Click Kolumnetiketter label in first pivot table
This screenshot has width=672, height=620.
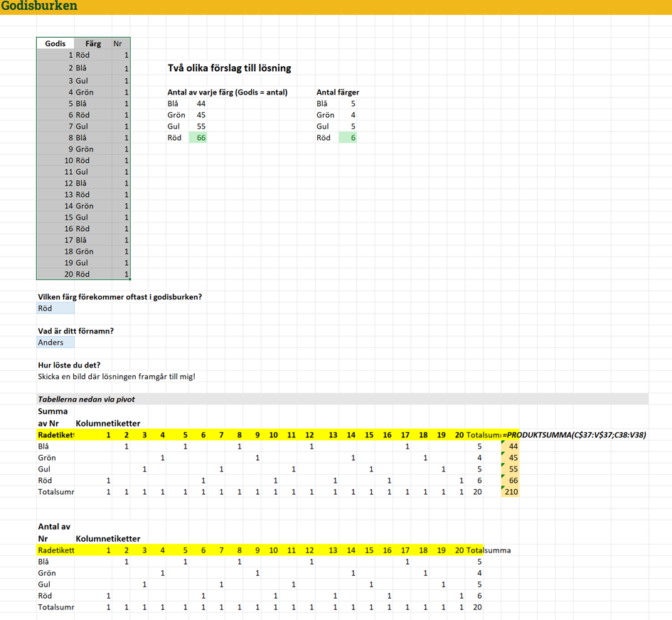[x=108, y=423]
